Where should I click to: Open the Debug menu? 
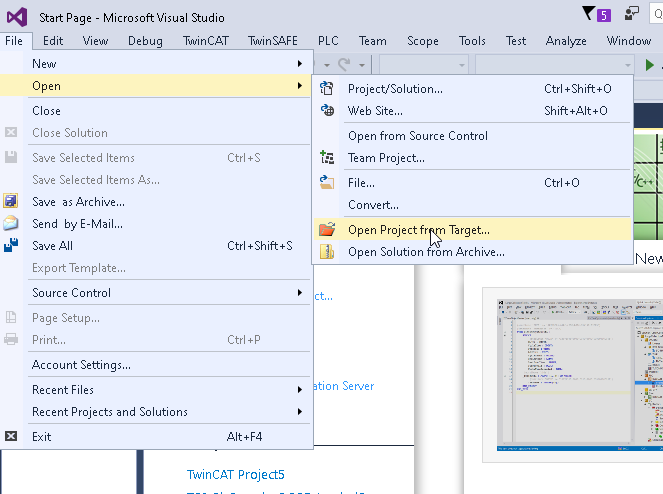(x=145, y=41)
